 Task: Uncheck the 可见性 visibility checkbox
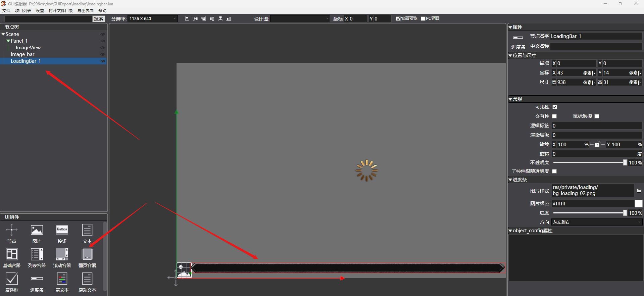tap(555, 107)
